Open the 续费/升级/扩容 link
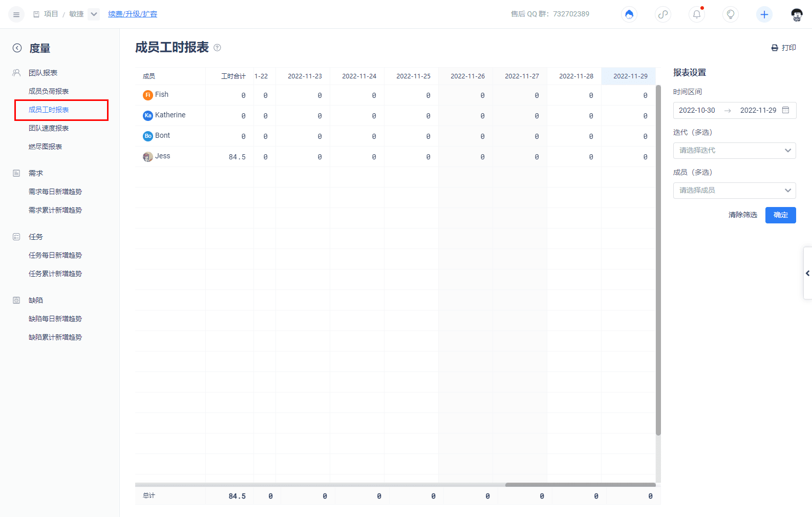This screenshot has width=812, height=517. tap(133, 14)
